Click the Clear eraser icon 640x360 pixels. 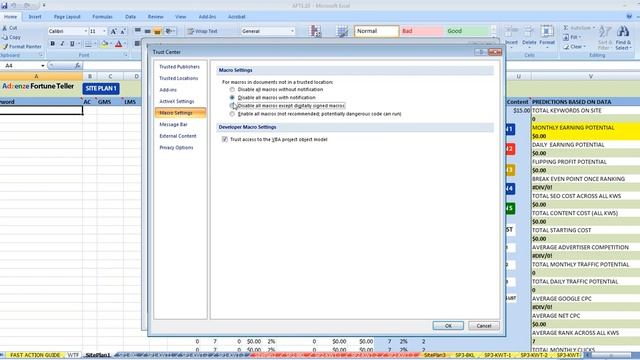[x=566, y=47]
